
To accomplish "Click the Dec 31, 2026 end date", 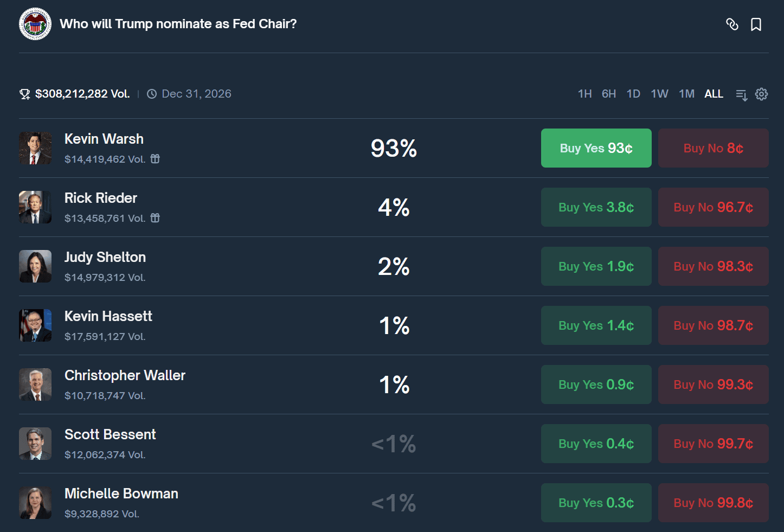I will pyautogui.click(x=196, y=94).
